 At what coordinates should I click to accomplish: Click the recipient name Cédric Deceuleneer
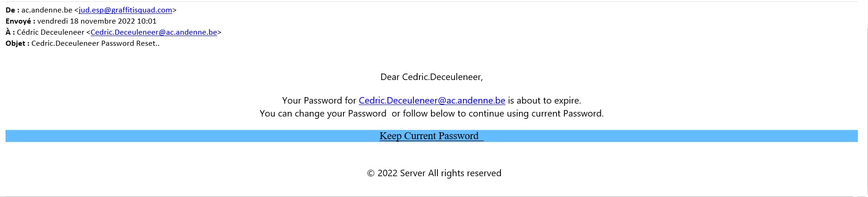click(50, 32)
